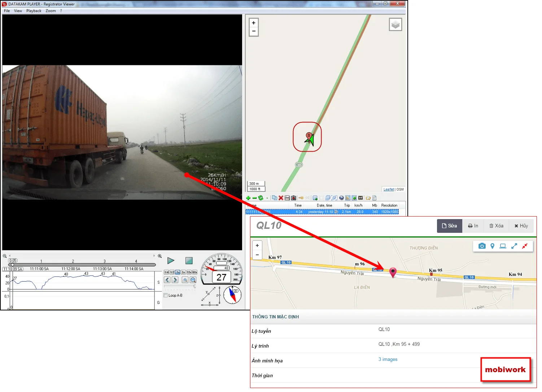Zoom in the timeline graph
The height and width of the screenshot is (392, 542).
tap(159, 256)
